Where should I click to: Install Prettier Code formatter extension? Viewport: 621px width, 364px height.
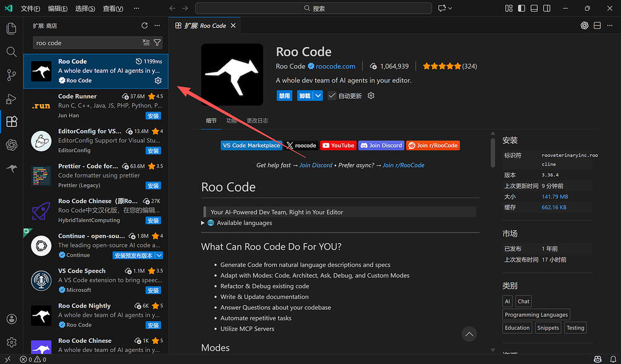click(153, 185)
